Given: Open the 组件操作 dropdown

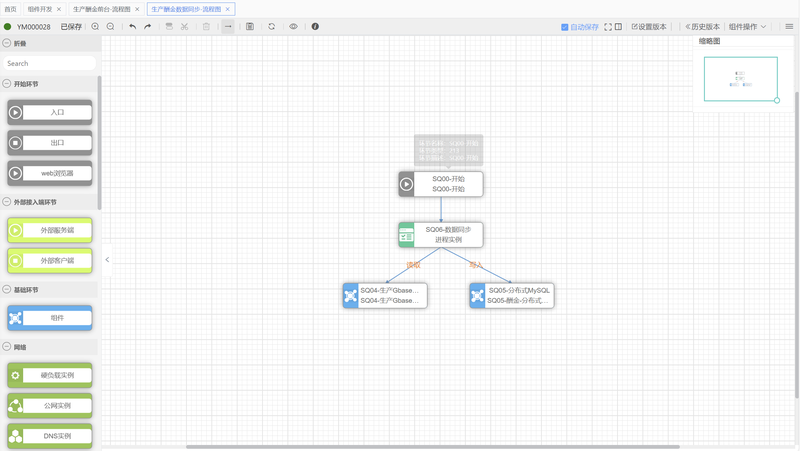Looking at the screenshot, I should [747, 27].
